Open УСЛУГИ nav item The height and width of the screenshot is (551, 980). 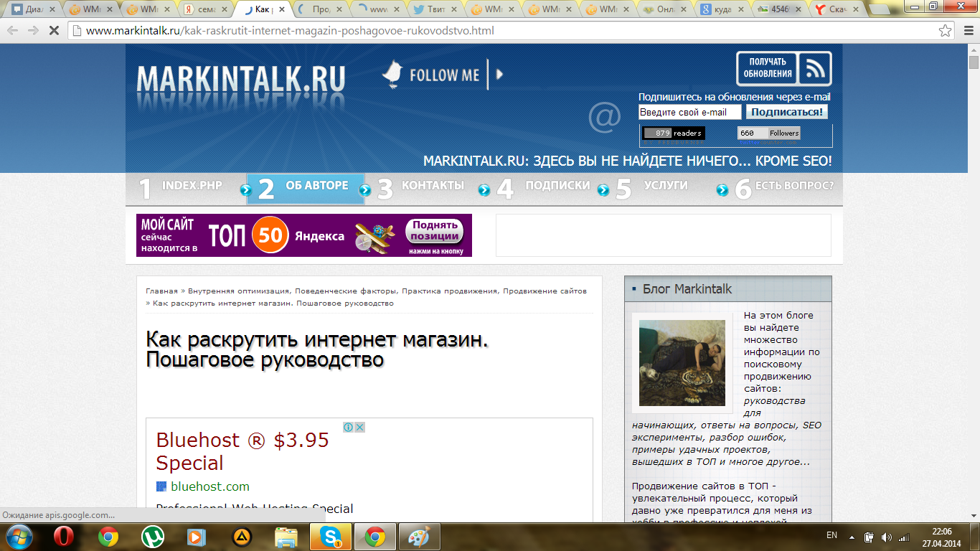click(x=666, y=185)
